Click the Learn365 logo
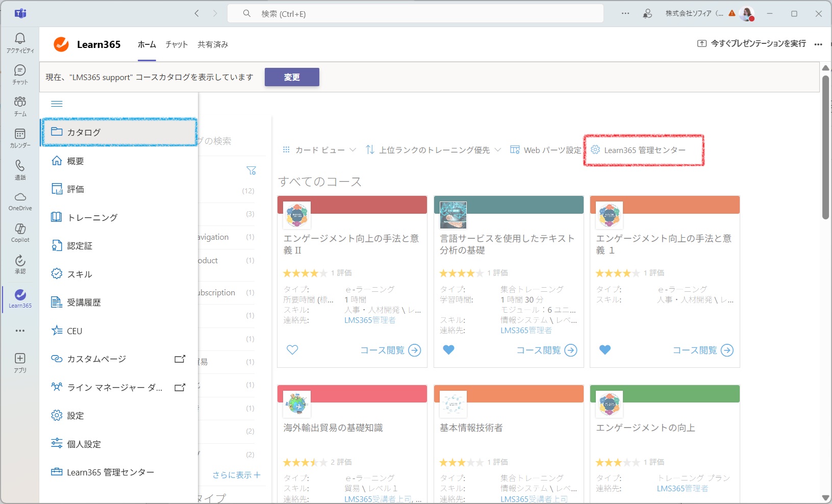The width and height of the screenshot is (832, 504). tap(61, 44)
